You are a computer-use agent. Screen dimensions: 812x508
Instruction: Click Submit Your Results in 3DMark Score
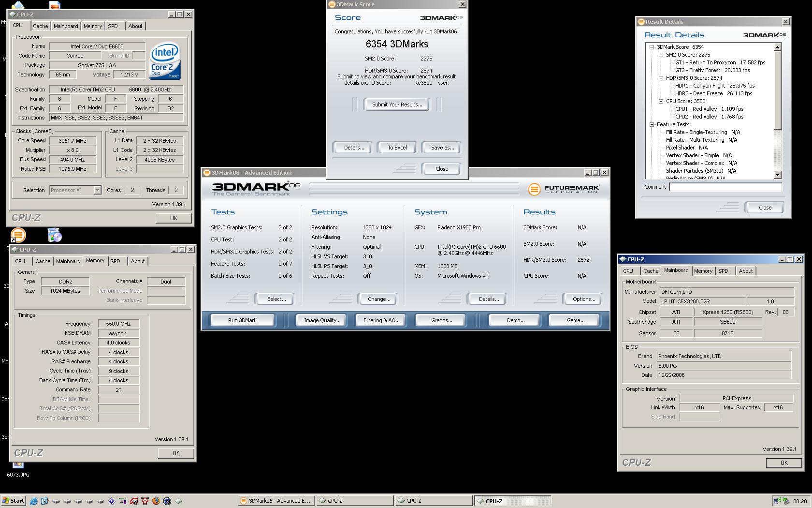397,105
